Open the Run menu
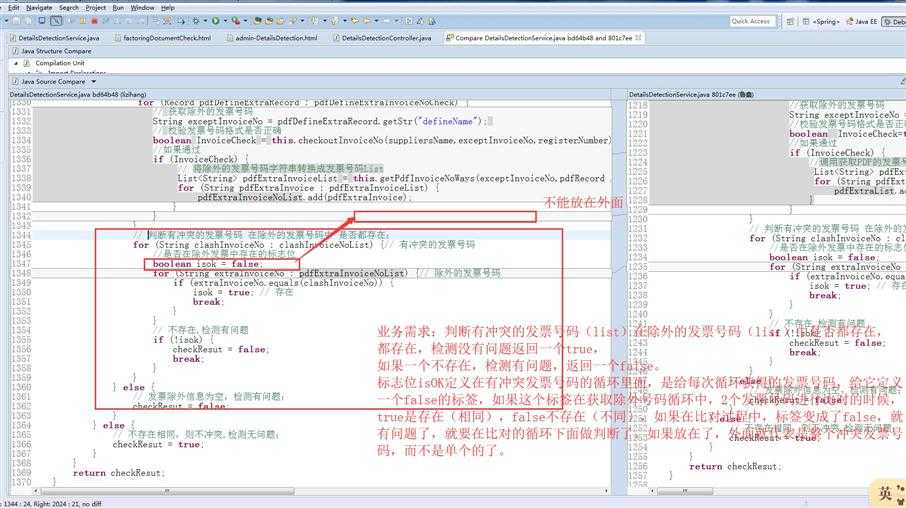Image resolution: width=906 pixels, height=508 pixels. coord(118,8)
